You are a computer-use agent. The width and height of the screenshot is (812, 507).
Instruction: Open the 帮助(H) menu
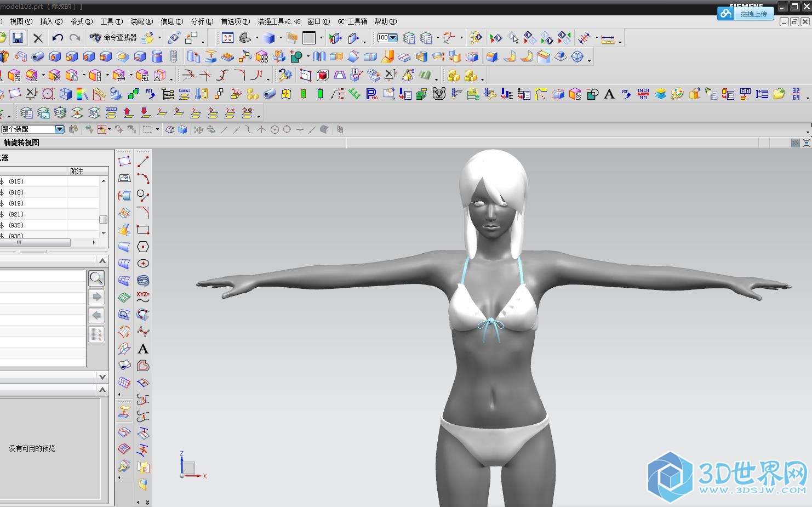click(385, 21)
